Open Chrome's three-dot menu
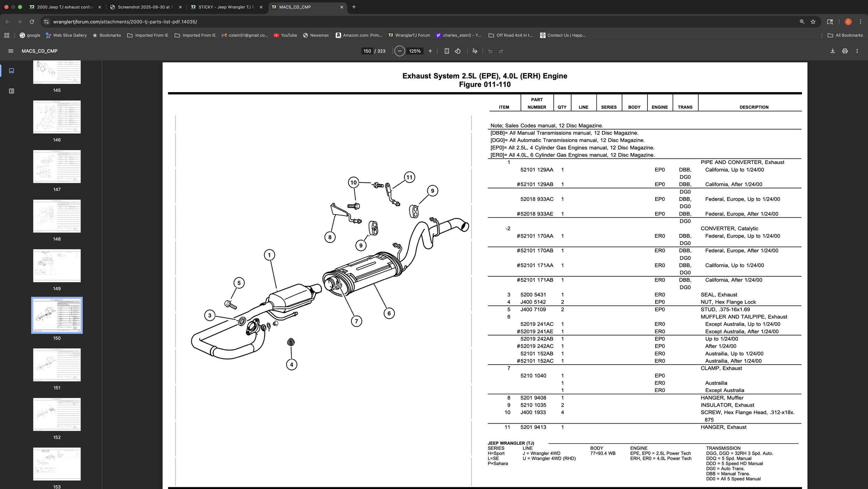 (x=860, y=22)
